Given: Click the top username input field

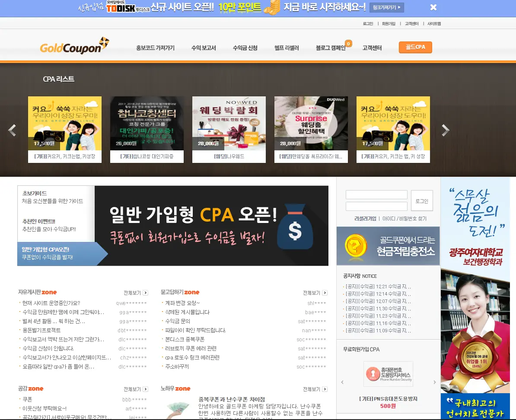Looking at the screenshot, I should tap(376, 195).
